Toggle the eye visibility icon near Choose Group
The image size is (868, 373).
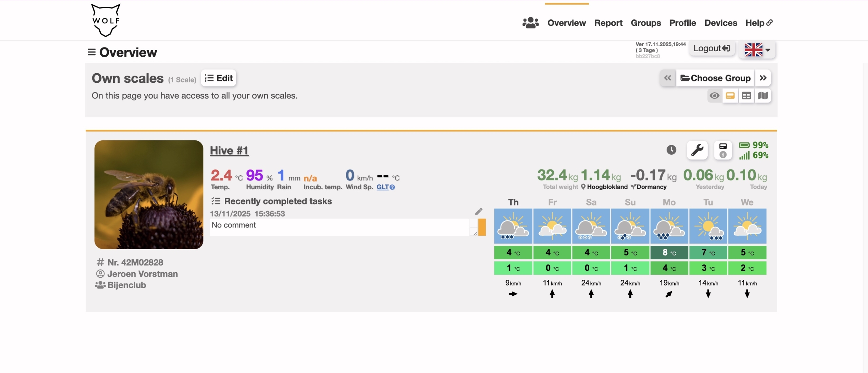(714, 96)
